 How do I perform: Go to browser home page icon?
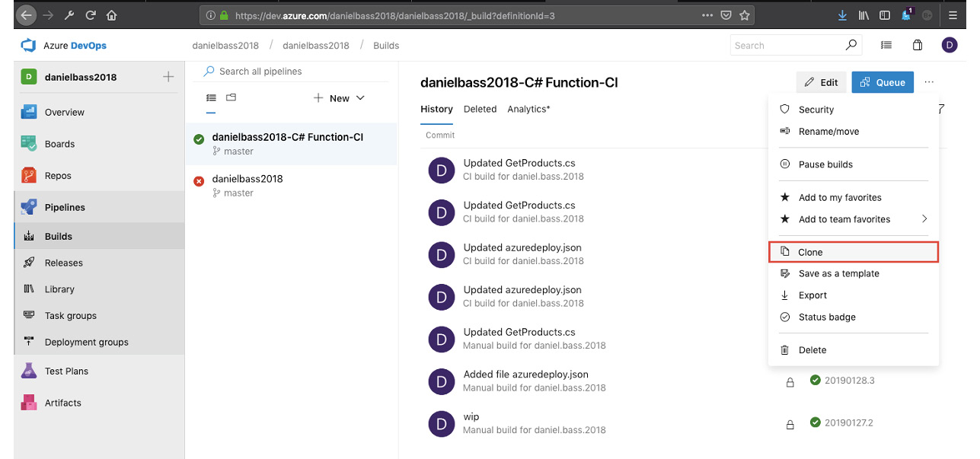click(112, 14)
